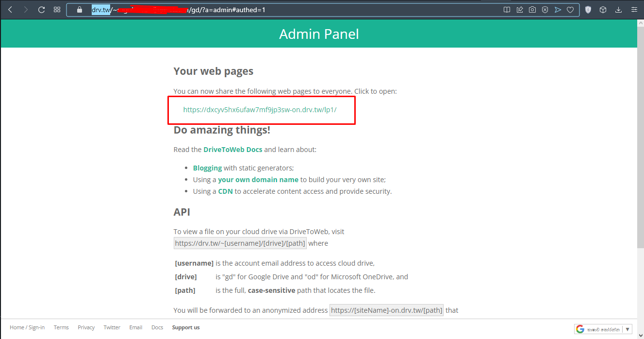Send page with the paper plane icon

558,10
